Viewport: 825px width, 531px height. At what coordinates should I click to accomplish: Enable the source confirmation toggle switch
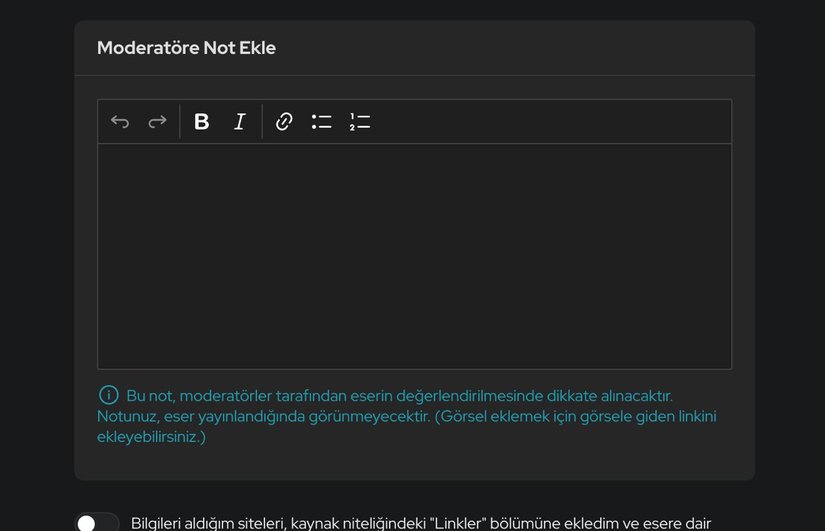[96, 522]
